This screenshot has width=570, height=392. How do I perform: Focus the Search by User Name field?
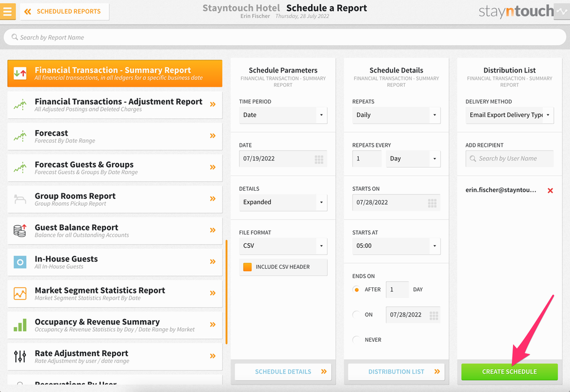[x=509, y=159]
